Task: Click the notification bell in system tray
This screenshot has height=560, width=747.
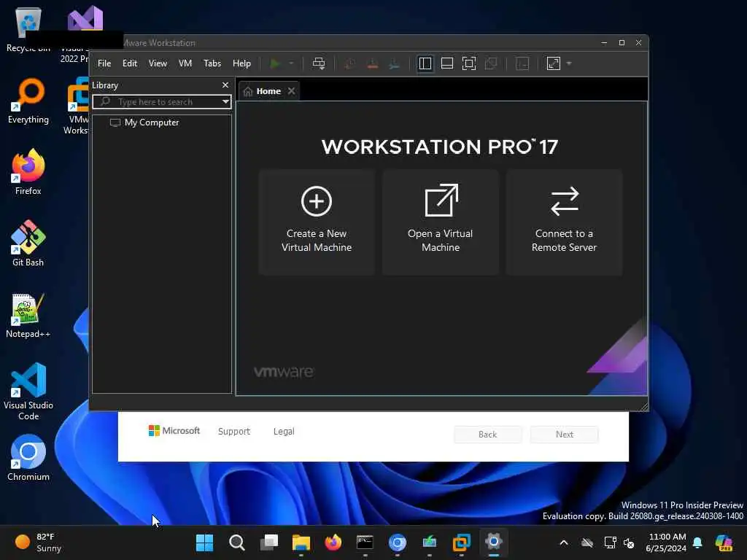Action: point(697,542)
